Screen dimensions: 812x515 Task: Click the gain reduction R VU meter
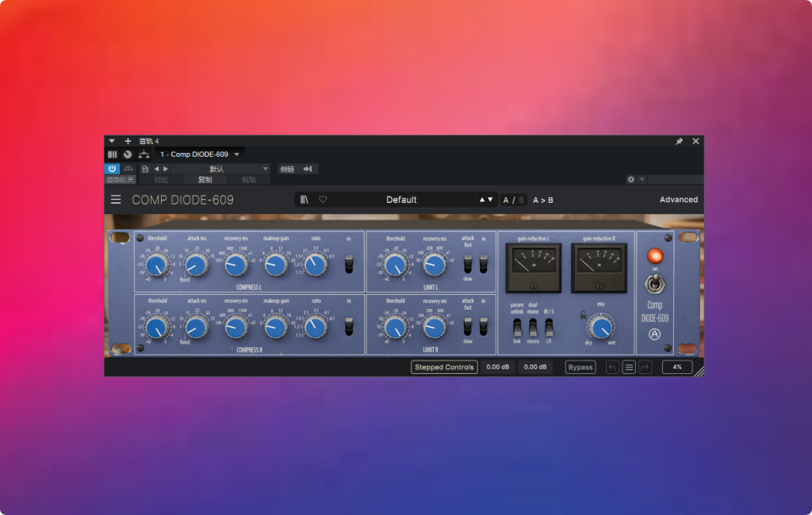[x=599, y=268]
